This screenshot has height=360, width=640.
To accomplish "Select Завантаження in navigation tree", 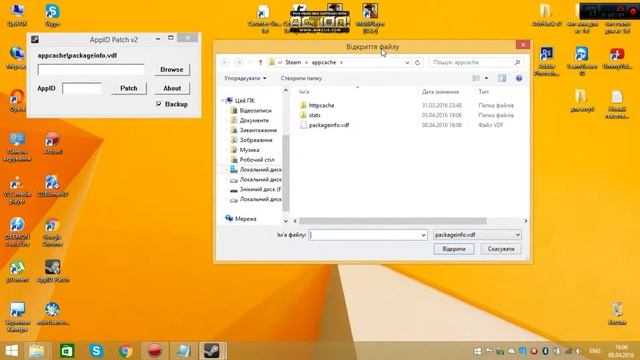I will click(x=258, y=130).
